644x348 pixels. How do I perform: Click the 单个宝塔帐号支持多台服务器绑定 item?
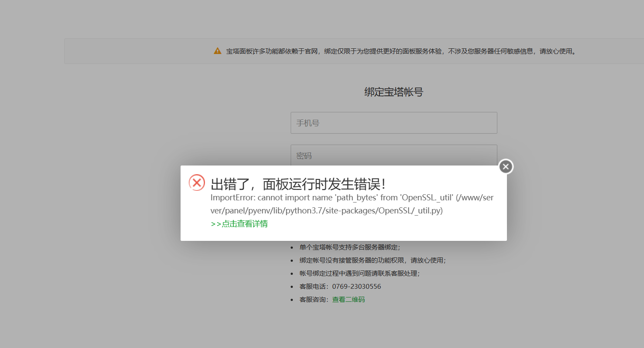coord(350,247)
